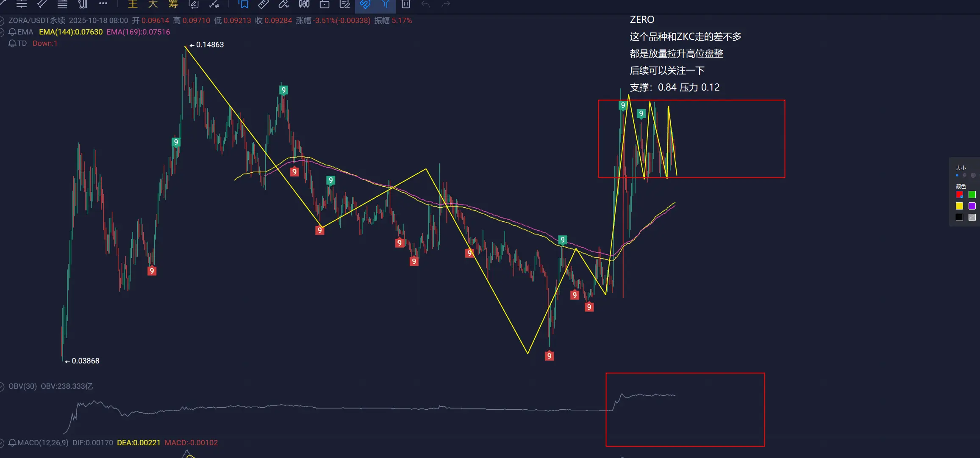
Task: Click the yellow 大 toolbar label
Action: click(153, 4)
